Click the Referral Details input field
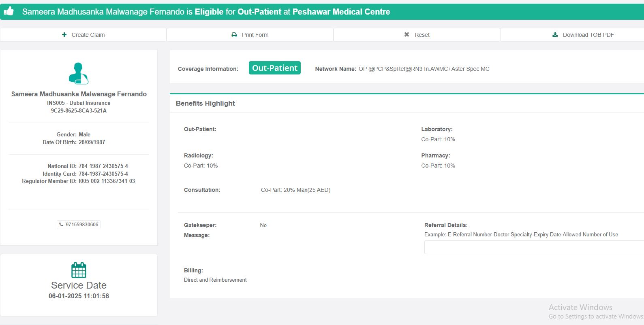This screenshot has width=644, height=325. point(534,247)
